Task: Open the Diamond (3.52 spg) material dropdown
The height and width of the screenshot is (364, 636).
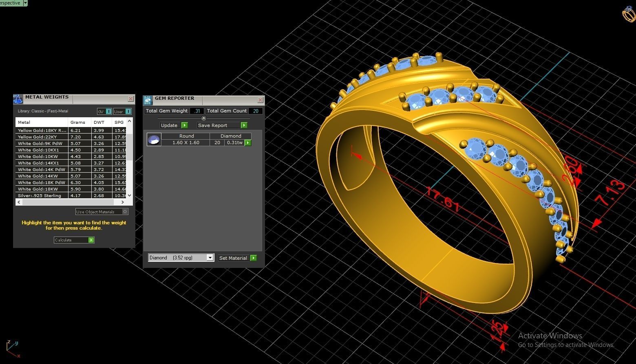Action: coord(181,258)
